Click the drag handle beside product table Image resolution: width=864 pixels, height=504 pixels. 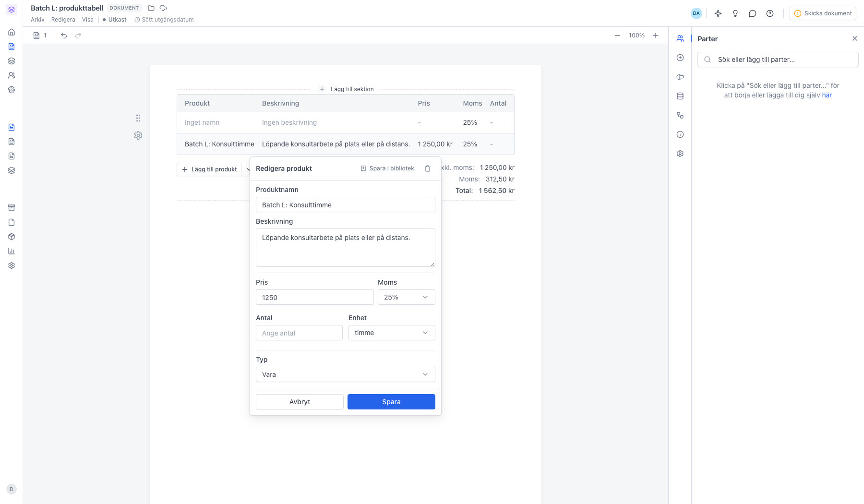138,118
